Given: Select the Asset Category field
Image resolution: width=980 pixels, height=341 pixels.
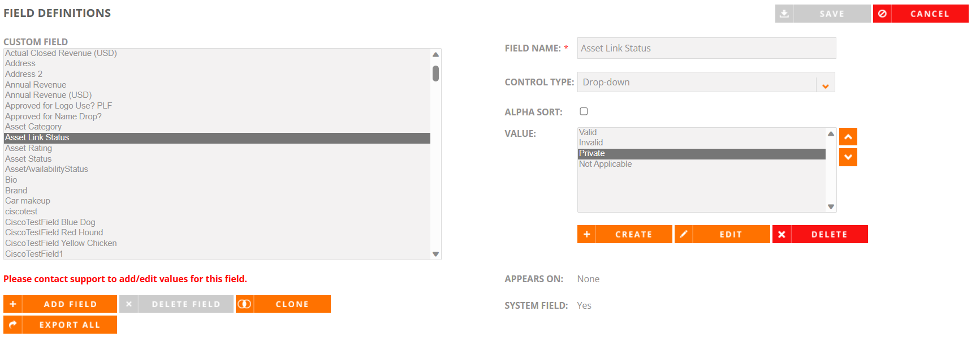Looking at the screenshot, I should (217, 127).
